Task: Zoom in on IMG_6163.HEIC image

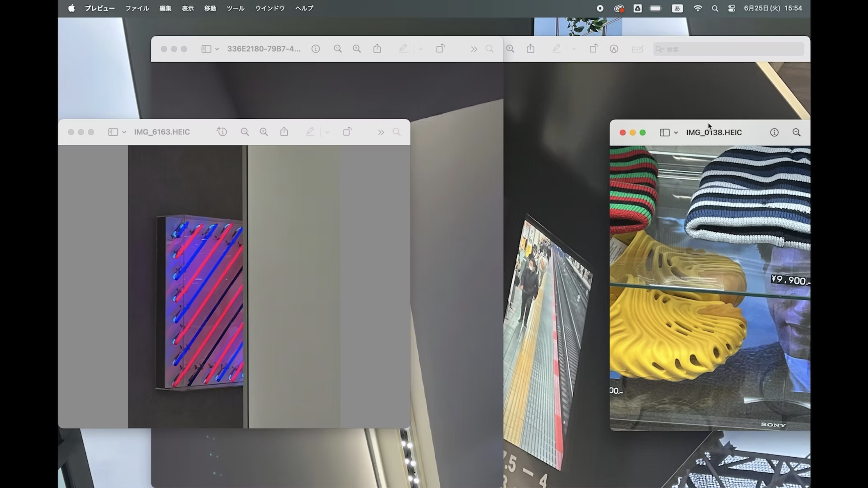Action: [x=264, y=132]
